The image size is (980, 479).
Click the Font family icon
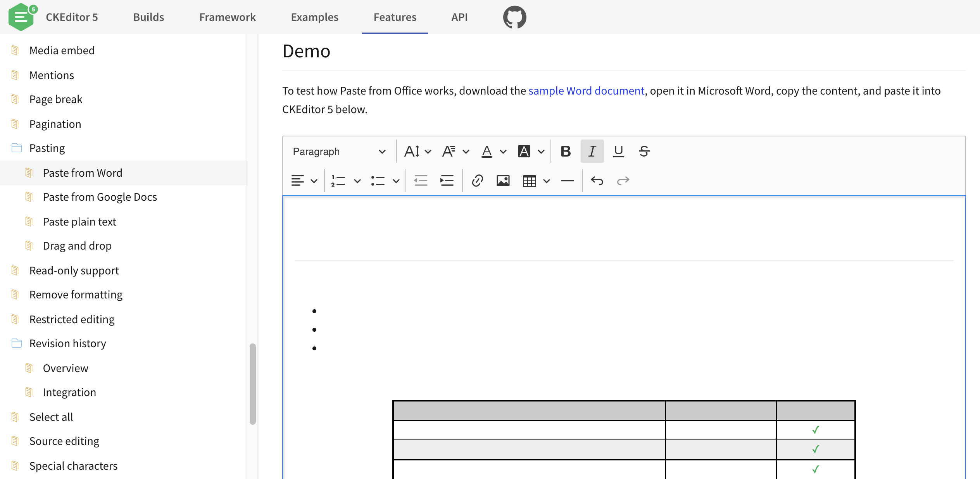449,151
